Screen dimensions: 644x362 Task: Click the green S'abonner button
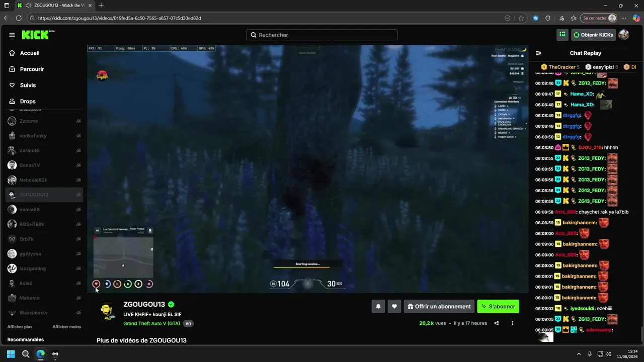click(498, 307)
